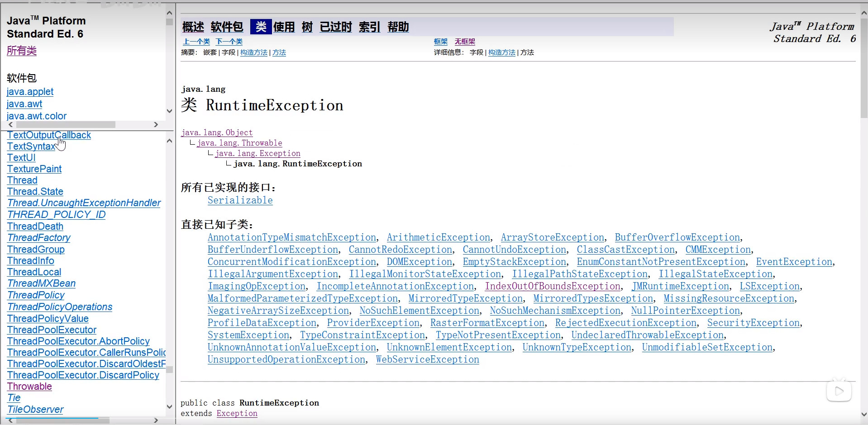Open the Serializable interface link
The image size is (868, 425).
click(x=240, y=200)
